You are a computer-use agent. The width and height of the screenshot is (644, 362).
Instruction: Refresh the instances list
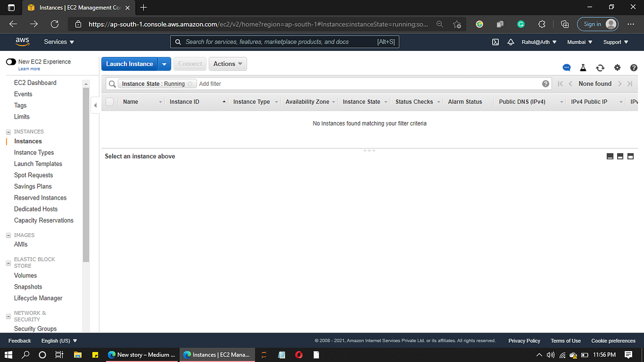pos(600,68)
